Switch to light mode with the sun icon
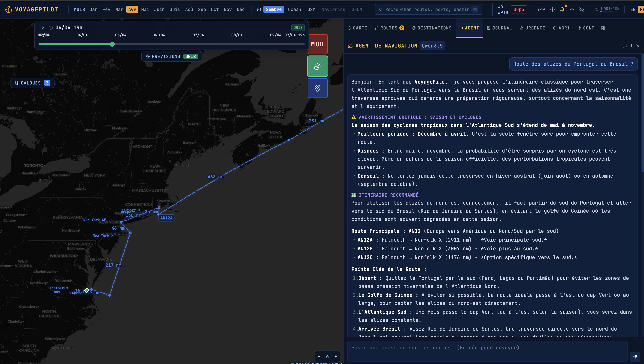The image size is (644, 364). (x=572, y=9)
